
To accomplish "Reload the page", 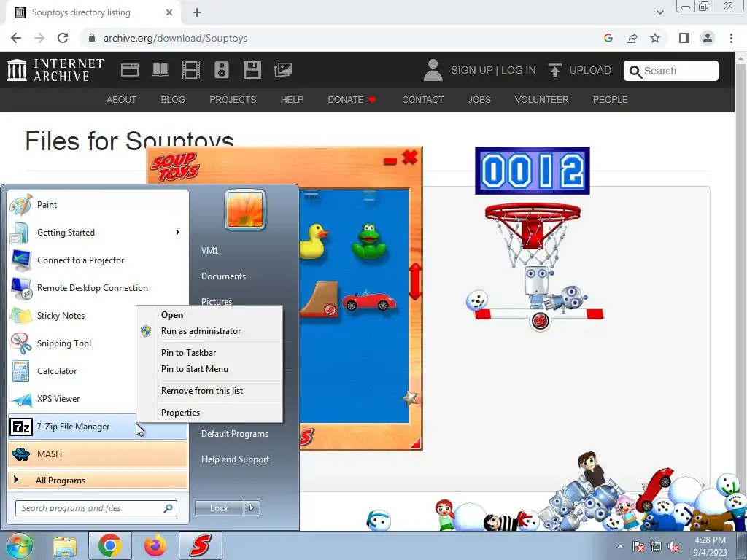I will click(63, 38).
